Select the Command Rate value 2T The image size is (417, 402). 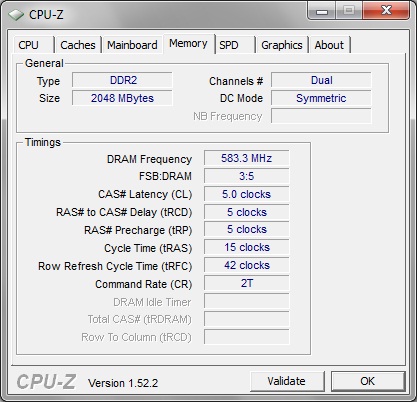(247, 283)
